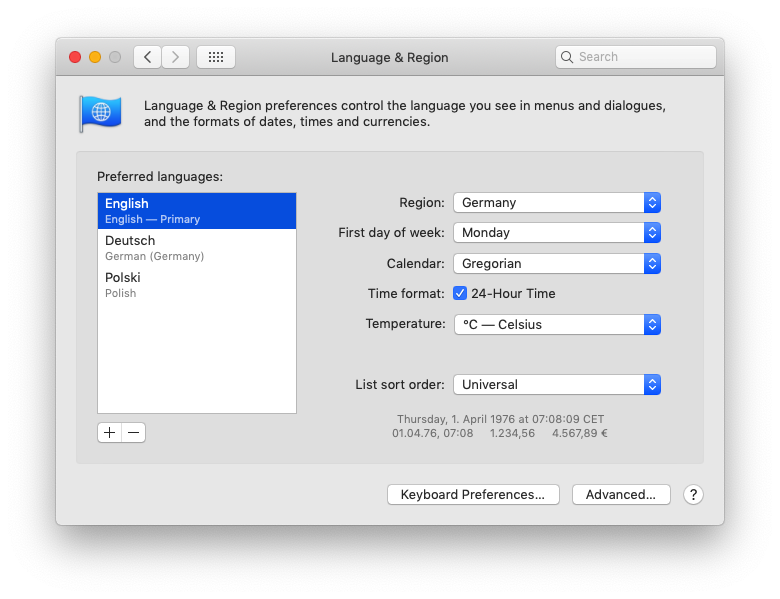Screen dimensions: 780x599
Task: Open the List sort order dropdown
Action: pyautogui.click(x=556, y=384)
